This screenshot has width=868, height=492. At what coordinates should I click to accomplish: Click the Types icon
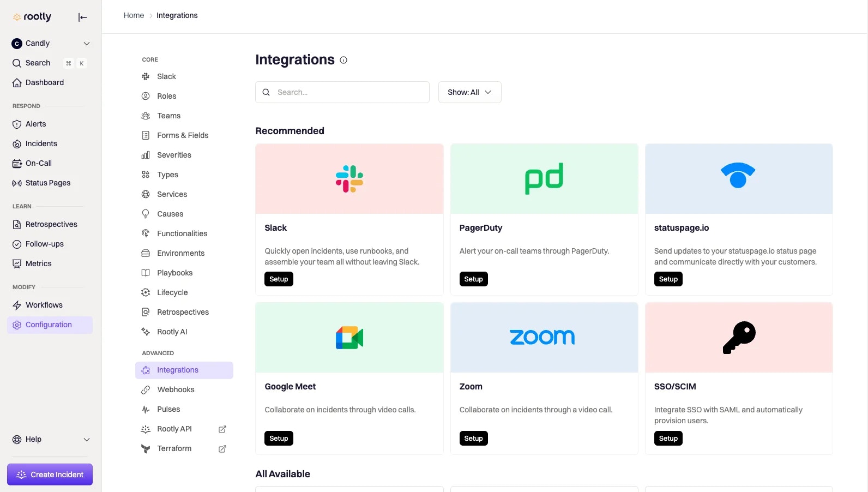coord(146,175)
